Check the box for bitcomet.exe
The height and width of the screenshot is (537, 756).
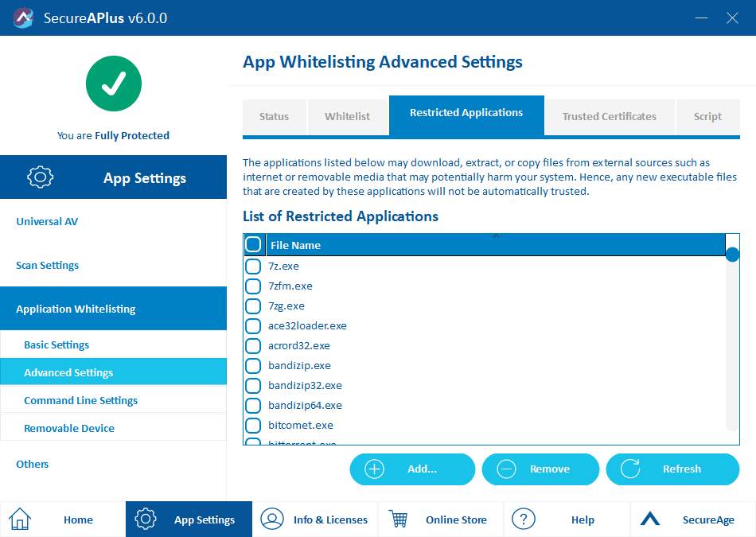[x=253, y=425]
